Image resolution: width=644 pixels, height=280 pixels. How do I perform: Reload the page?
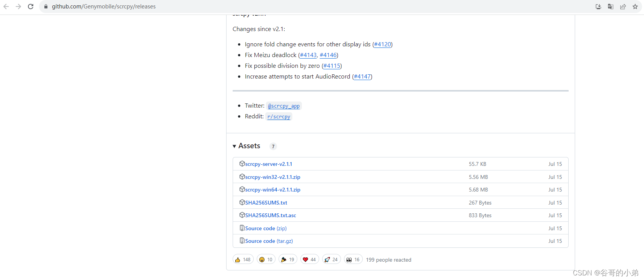pos(31,7)
